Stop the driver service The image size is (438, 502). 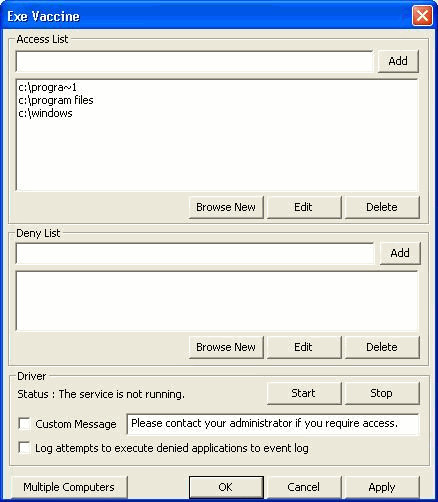382,393
